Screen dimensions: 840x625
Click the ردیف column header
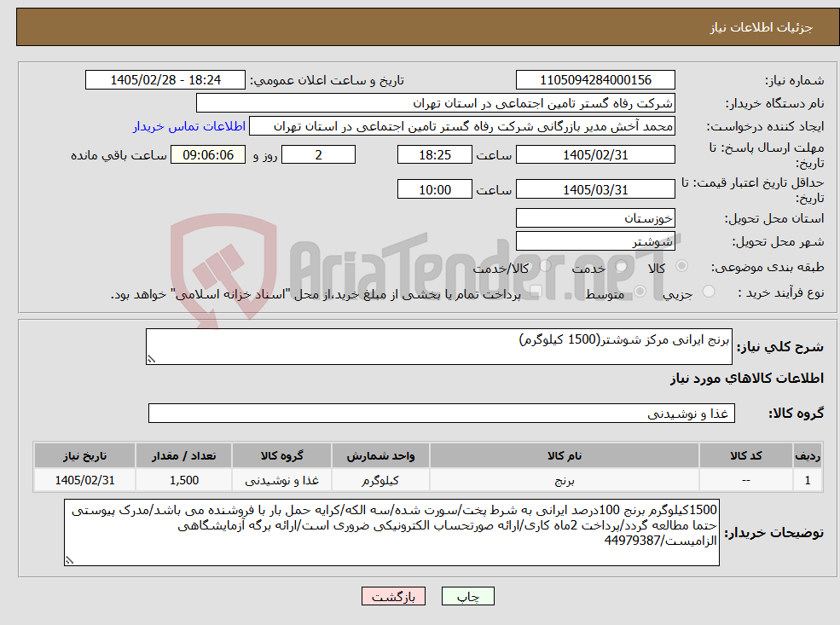808,456
